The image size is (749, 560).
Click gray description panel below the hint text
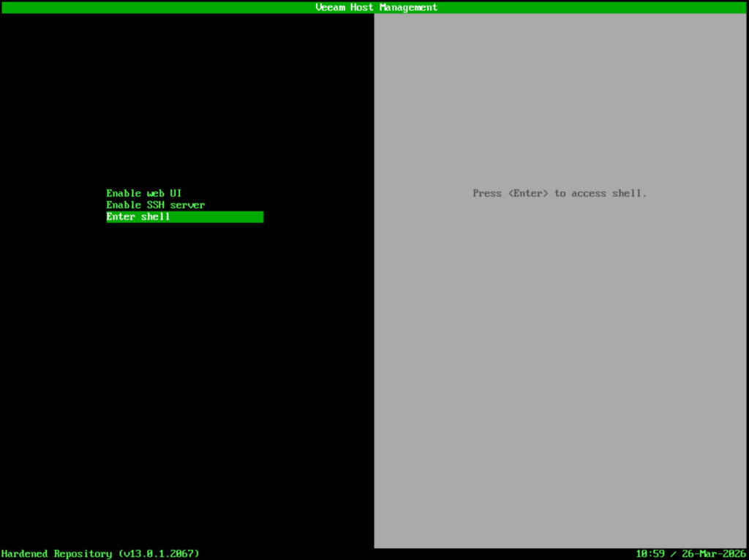coord(560,329)
